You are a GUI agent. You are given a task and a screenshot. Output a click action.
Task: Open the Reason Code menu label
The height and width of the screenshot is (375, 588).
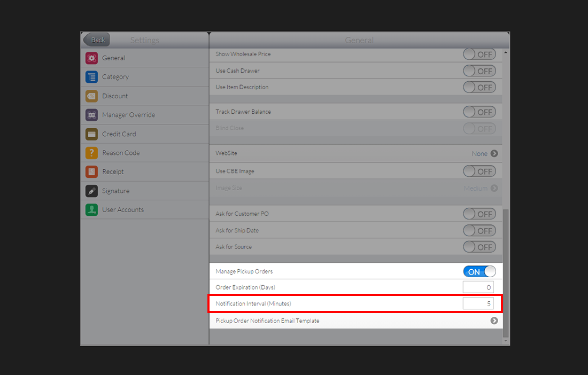click(x=121, y=153)
